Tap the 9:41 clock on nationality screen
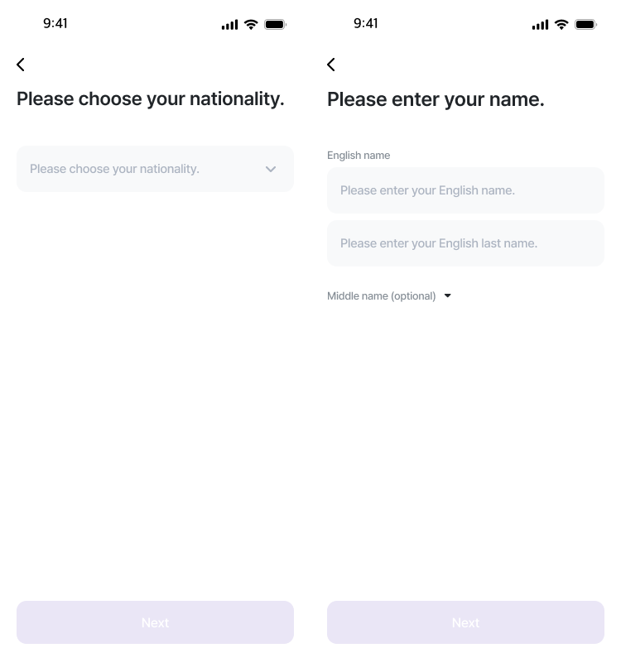 [x=55, y=23]
